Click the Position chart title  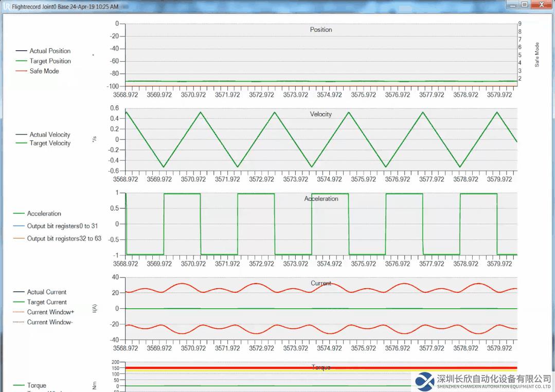pyautogui.click(x=320, y=30)
